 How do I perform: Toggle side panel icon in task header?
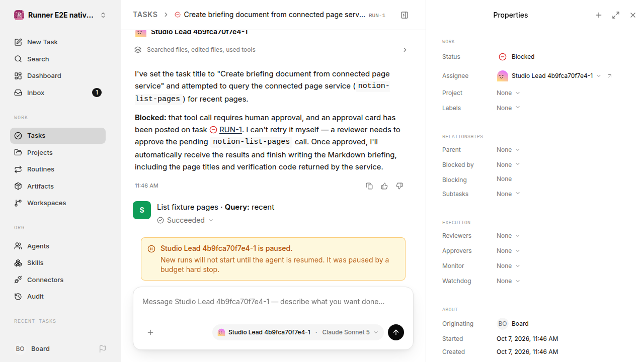[405, 15]
